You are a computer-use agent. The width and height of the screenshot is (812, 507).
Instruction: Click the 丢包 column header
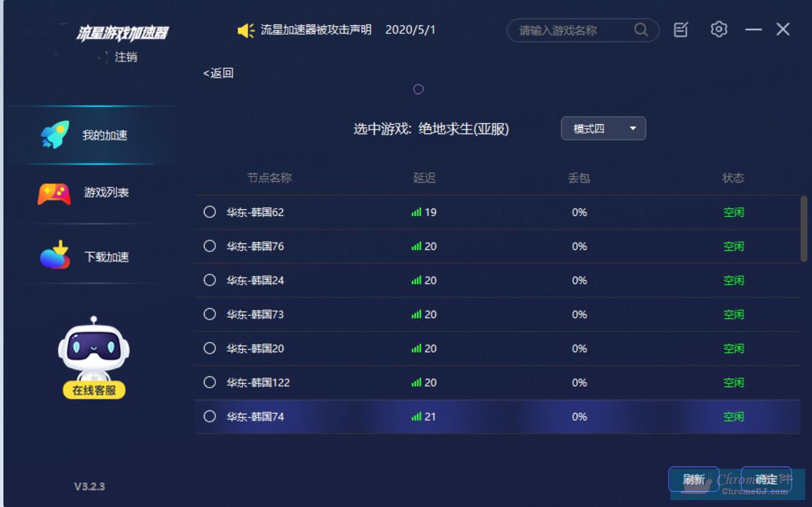579,178
